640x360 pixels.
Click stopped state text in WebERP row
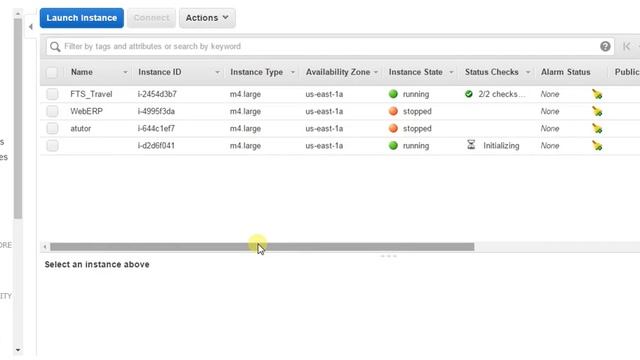(417, 111)
